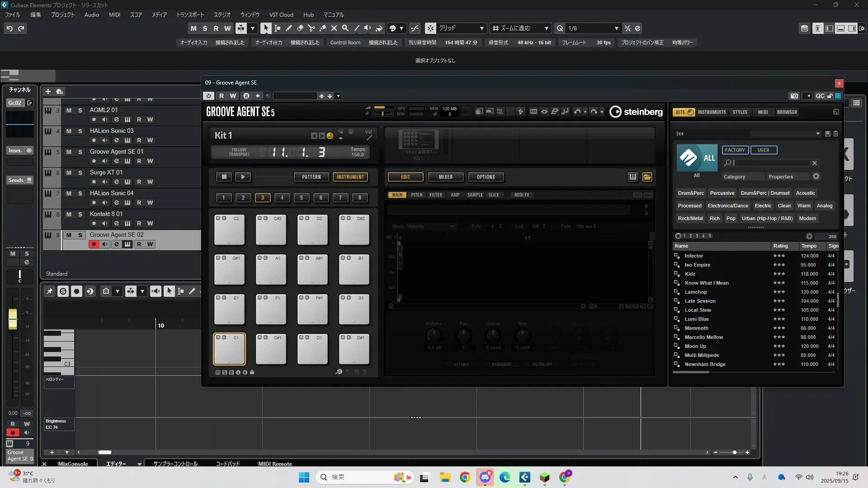Select the Erase tool in toolbar

[x=300, y=28]
